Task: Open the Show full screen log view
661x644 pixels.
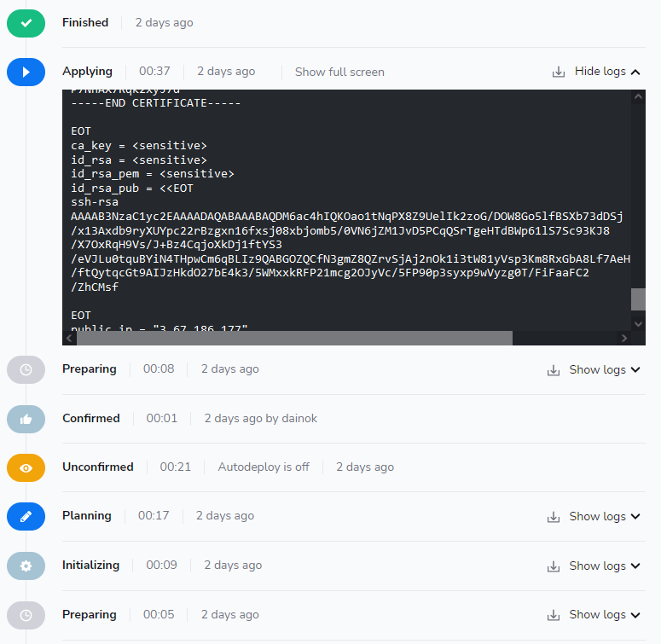Action: [x=339, y=72]
